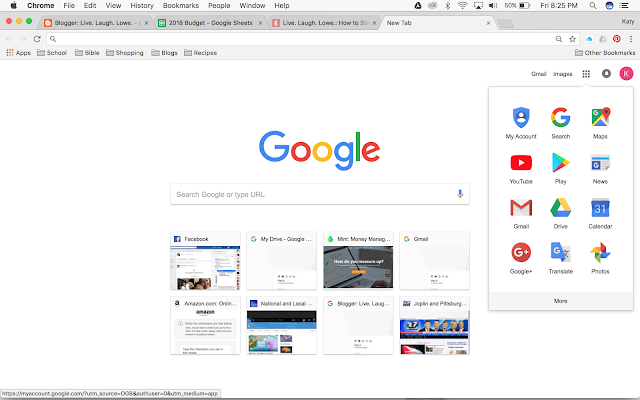Open My Account from the apps panel
Image resolution: width=640 pixels, height=400 pixels.
521,123
